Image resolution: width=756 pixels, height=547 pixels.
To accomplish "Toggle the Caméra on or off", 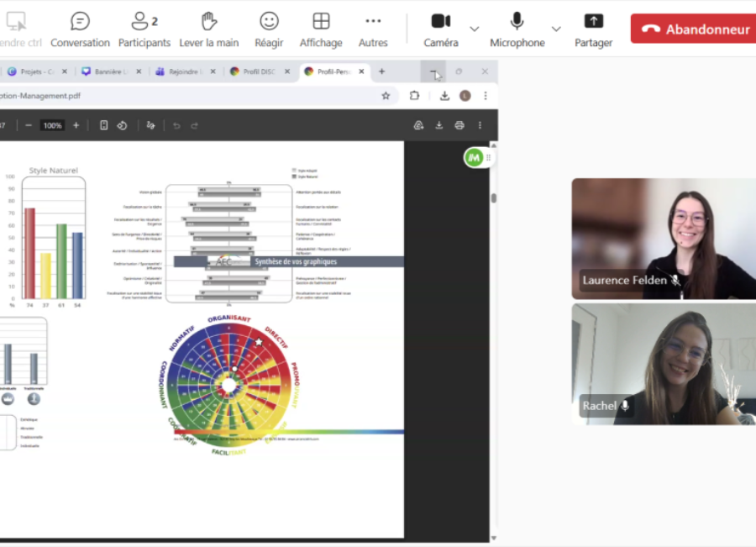I will tap(440, 29).
